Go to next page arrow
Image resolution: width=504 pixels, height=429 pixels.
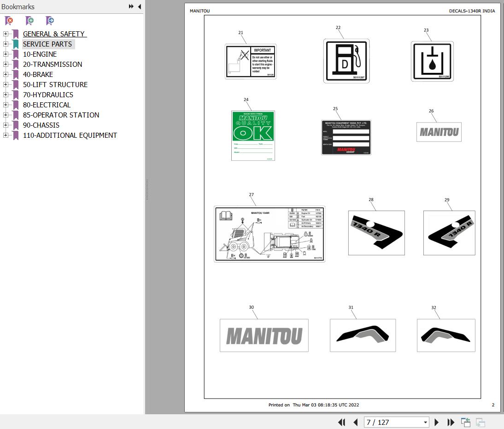pos(436,422)
